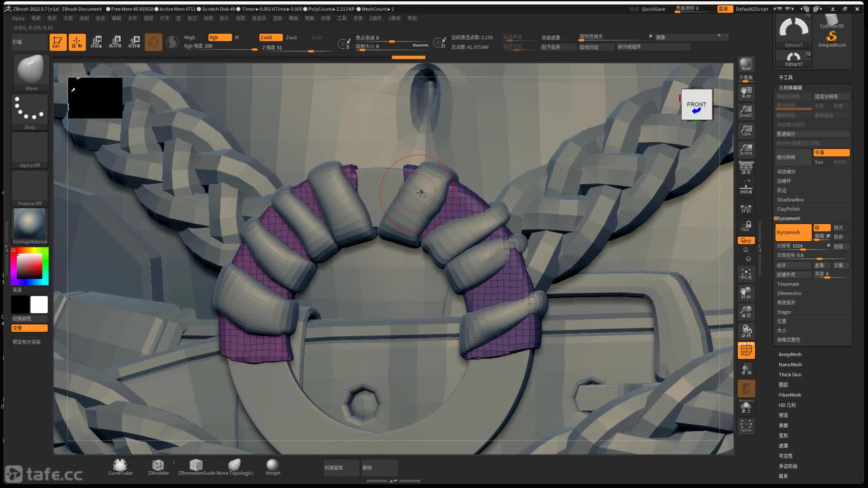Expand the ZRemesher section
The height and width of the screenshot is (488, 868).
click(x=789, y=293)
